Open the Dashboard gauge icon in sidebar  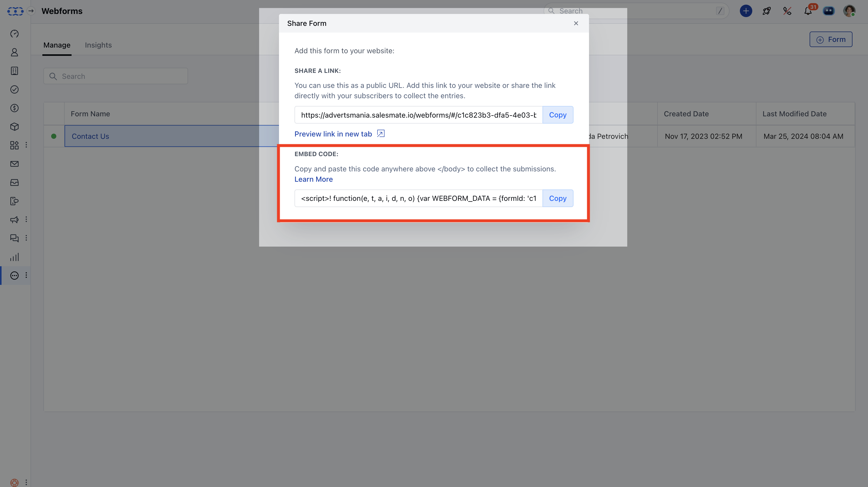point(14,34)
